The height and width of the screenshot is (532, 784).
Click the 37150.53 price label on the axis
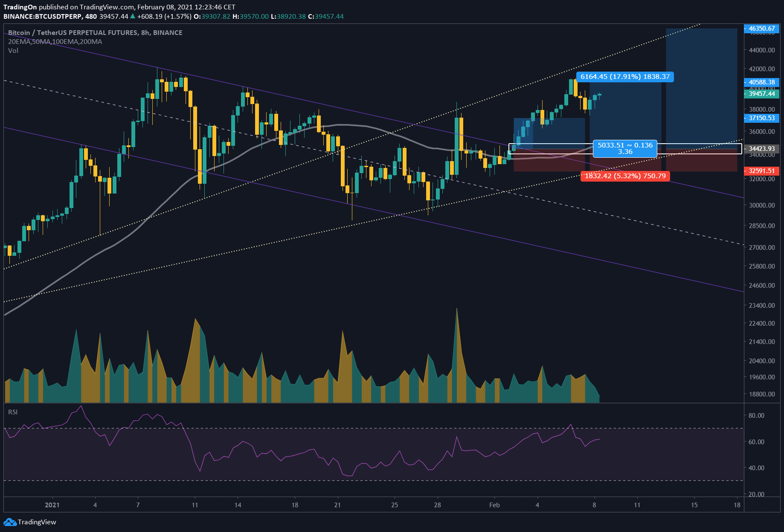[x=762, y=118]
